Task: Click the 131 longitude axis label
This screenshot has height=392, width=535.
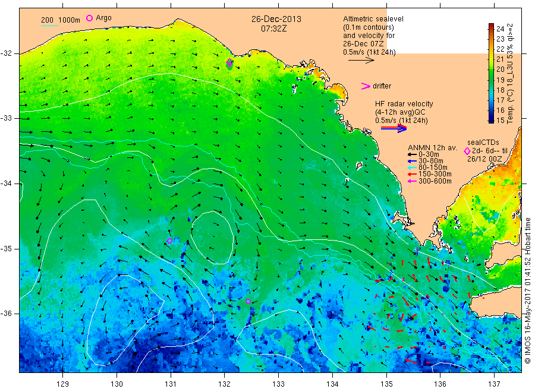Action: (171, 384)
